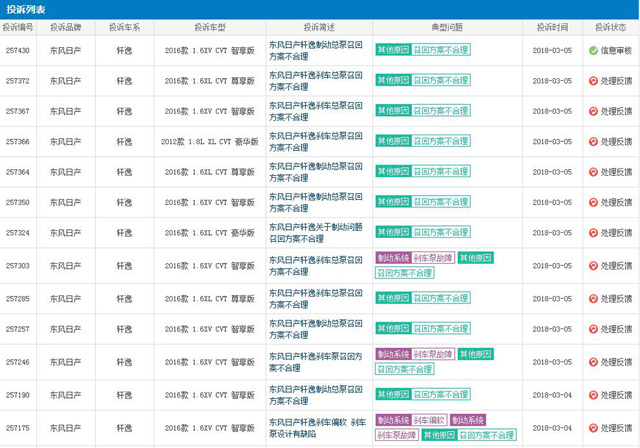This screenshot has height=448, width=640.
Task: Open complaint summary link for 257372
Action: [316, 81]
